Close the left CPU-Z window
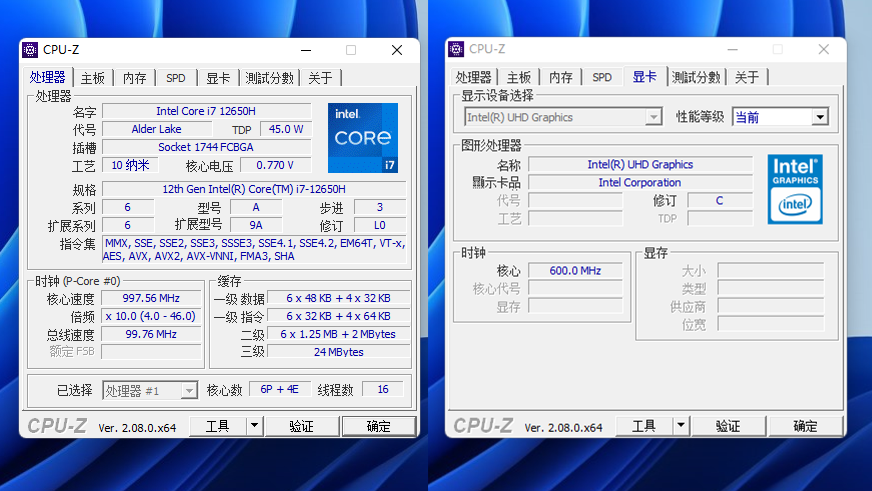 tap(397, 50)
